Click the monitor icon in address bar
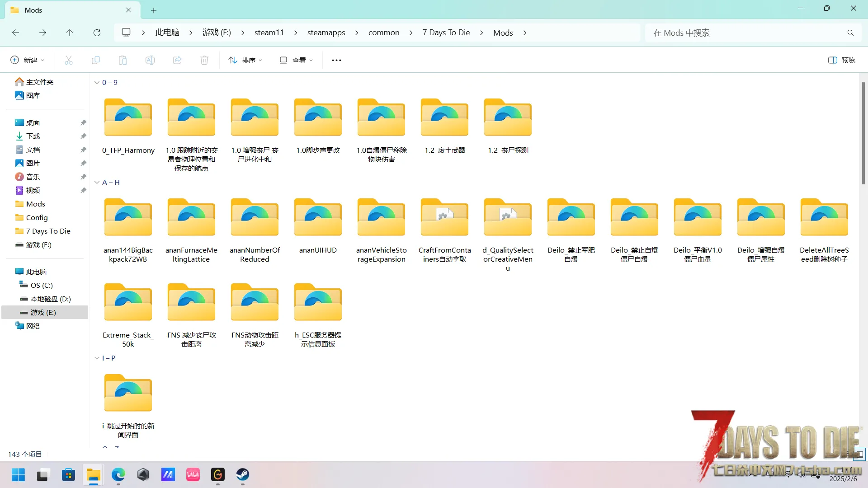The height and width of the screenshot is (488, 868). point(126,33)
